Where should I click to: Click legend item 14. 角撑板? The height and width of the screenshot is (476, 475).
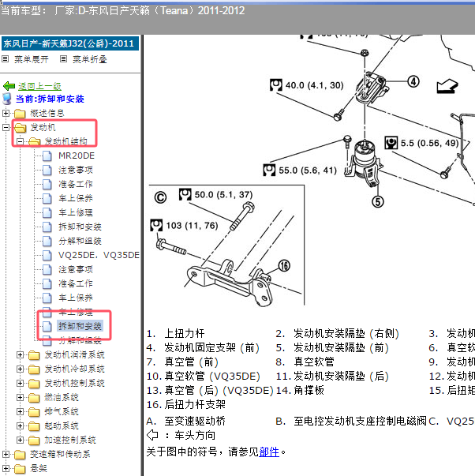(300, 391)
